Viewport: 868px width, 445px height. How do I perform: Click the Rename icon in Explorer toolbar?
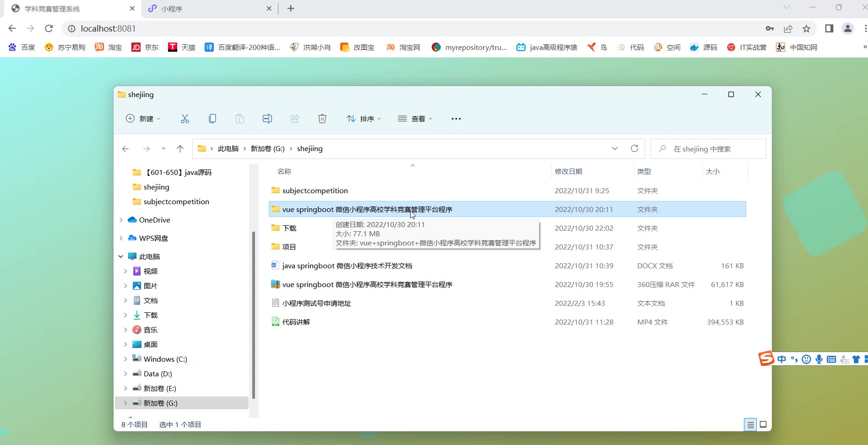click(x=267, y=119)
